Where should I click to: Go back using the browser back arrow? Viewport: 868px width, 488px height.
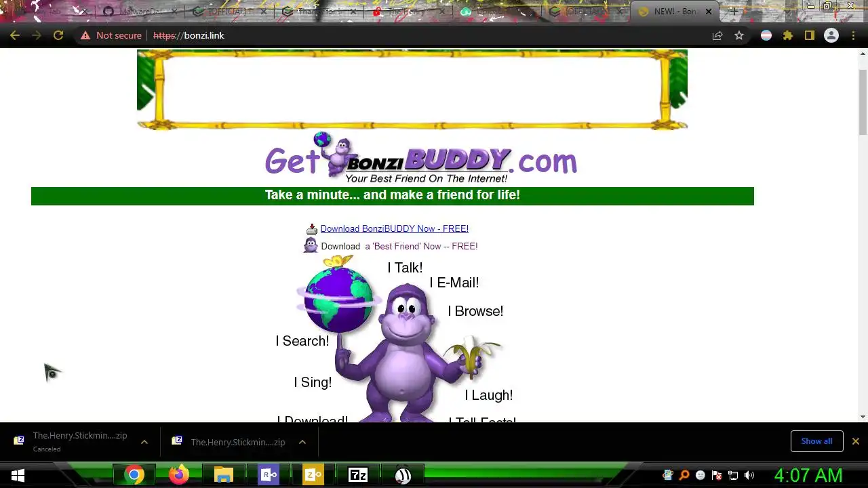tap(15, 35)
